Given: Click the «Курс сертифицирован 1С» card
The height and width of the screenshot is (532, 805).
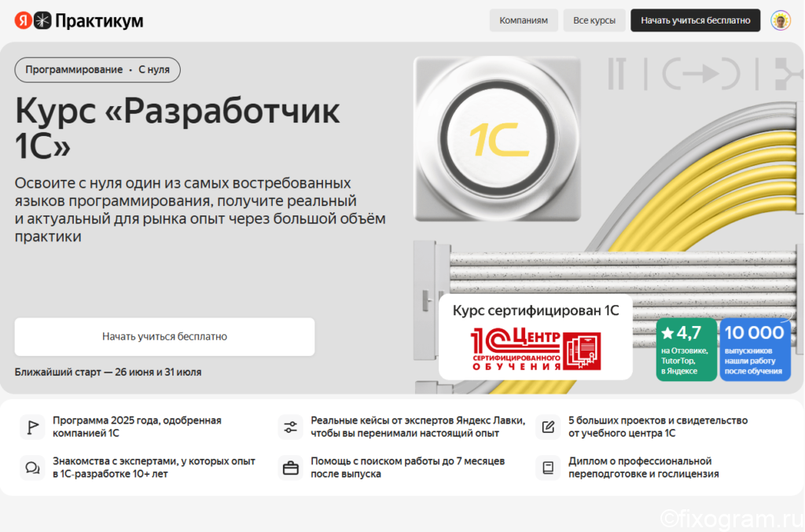Looking at the screenshot, I should tap(535, 336).
